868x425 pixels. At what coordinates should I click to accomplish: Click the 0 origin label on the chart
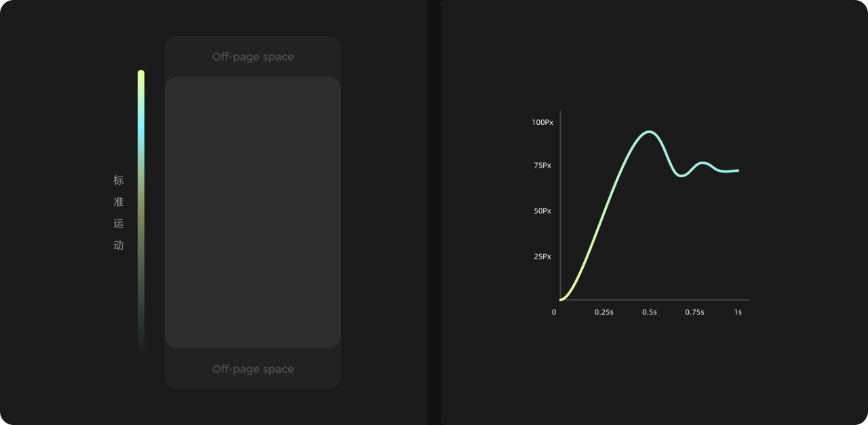pyautogui.click(x=554, y=312)
